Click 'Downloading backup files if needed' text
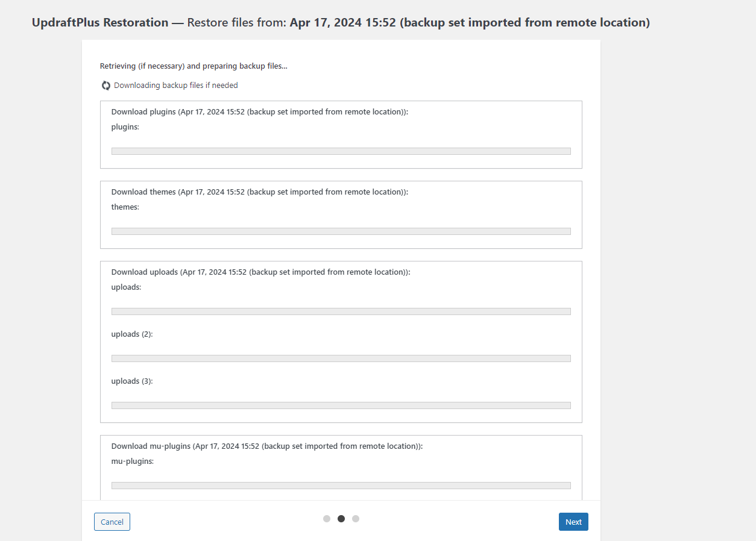 pyautogui.click(x=176, y=86)
